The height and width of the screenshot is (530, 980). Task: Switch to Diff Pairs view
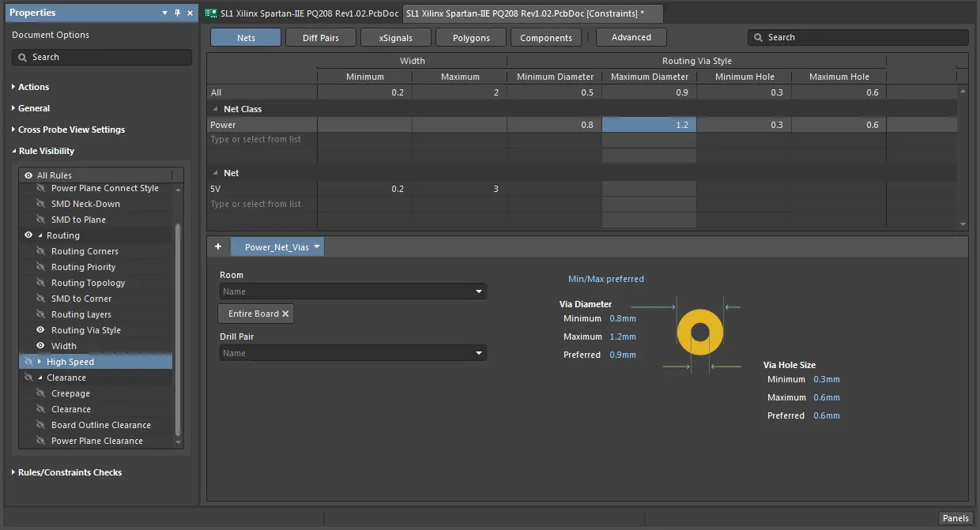point(320,37)
